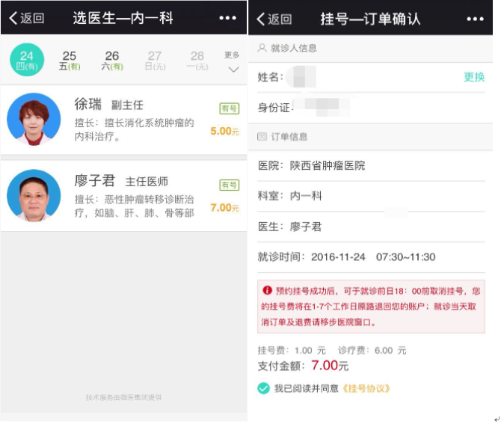
Task: Tap the person icon beside 就诊人信息
Action: pyautogui.click(x=262, y=48)
